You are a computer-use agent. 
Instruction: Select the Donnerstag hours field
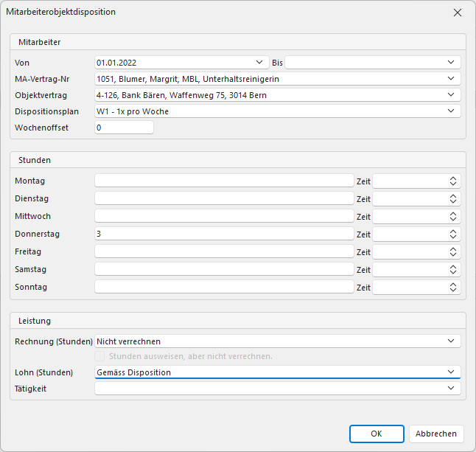[x=224, y=234]
